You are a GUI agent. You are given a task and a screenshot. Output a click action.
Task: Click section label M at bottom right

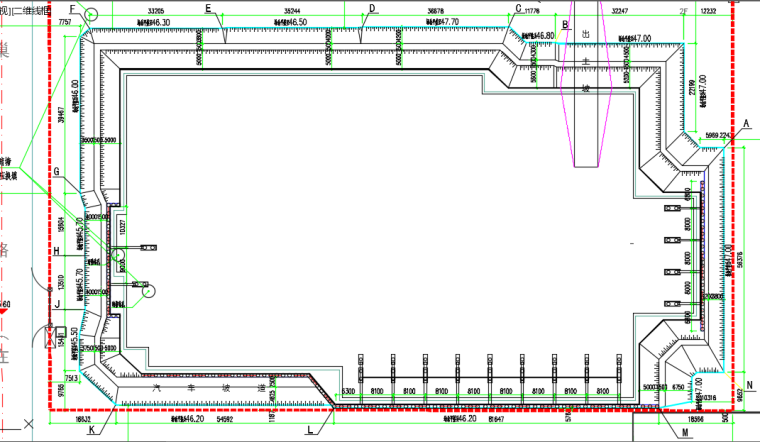[x=685, y=432]
